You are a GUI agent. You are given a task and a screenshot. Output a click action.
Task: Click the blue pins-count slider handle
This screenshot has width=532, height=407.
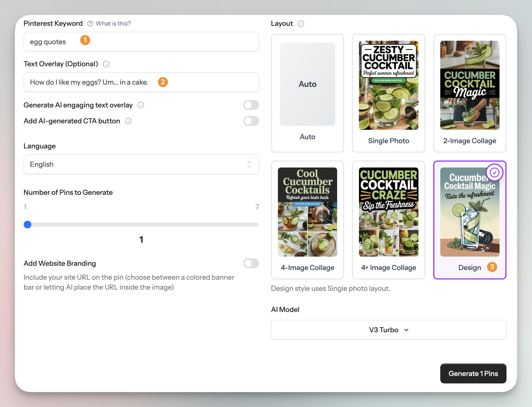(28, 225)
